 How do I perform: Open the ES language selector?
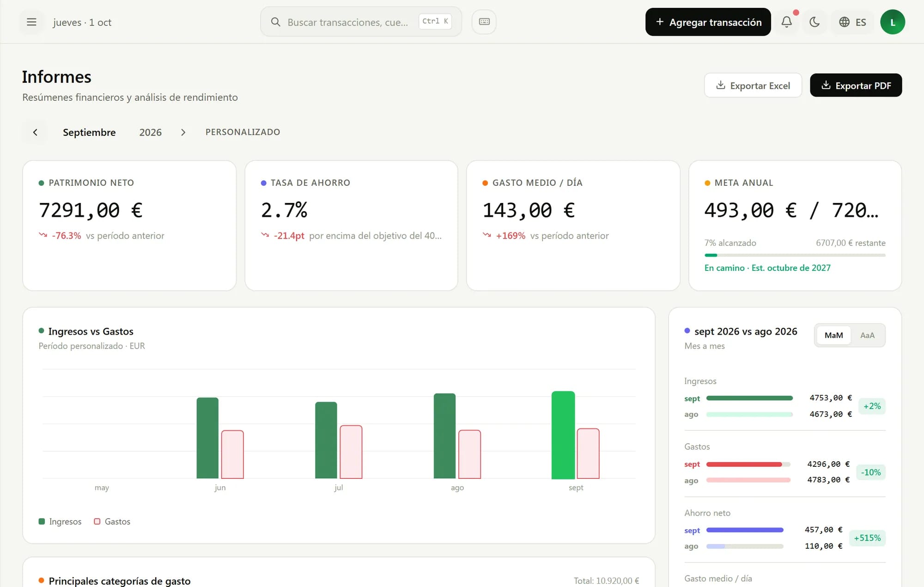tap(852, 22)
